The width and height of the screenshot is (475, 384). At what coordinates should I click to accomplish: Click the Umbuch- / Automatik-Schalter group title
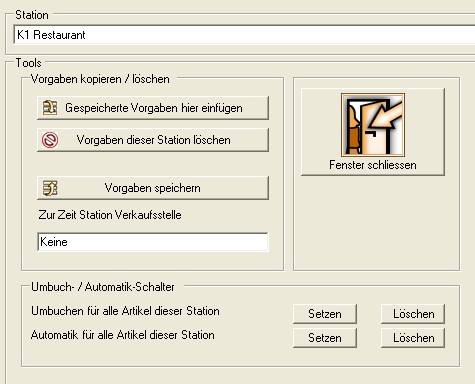click(103, 287)
